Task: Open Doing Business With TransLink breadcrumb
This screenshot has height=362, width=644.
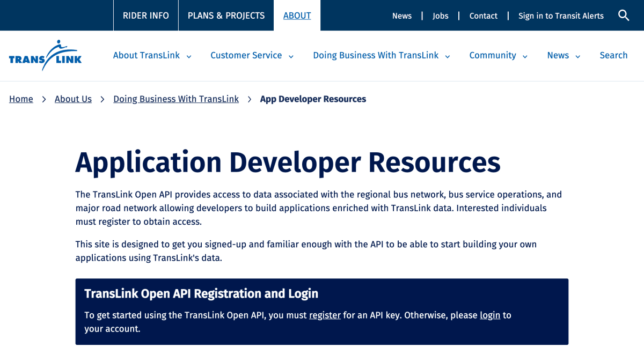Action: click(x=176, y=99)
